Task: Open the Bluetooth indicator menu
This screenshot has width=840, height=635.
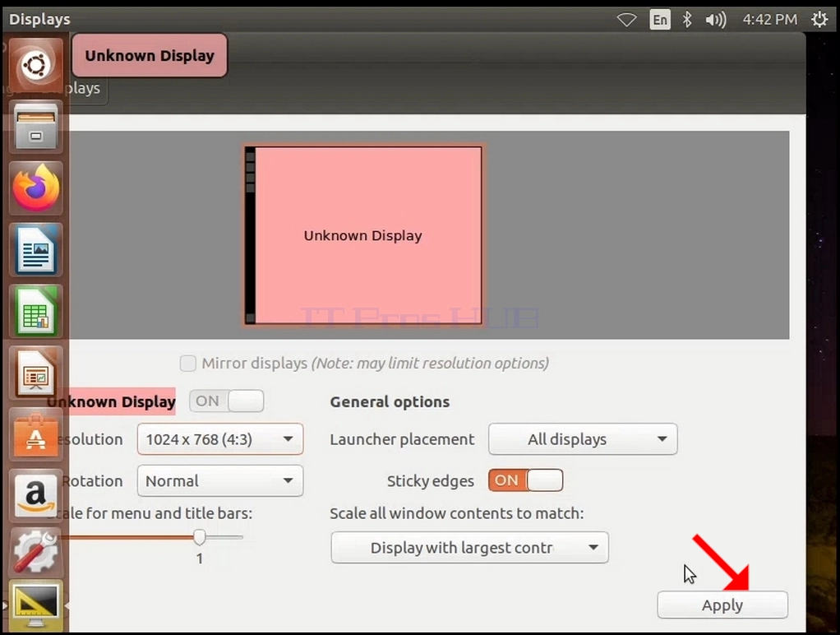Action: pos(687,20)
